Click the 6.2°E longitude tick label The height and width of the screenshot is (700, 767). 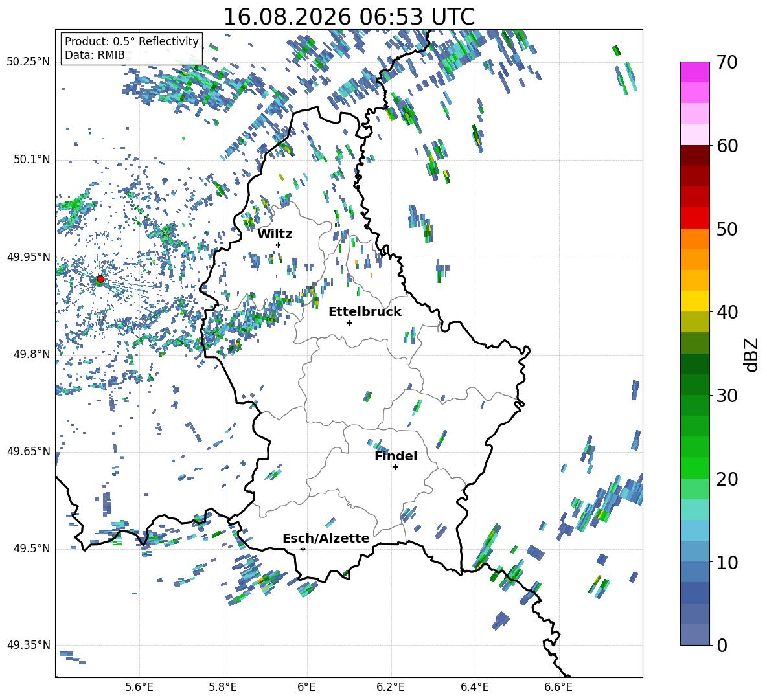pyautogui.click(x=391, y=687)
